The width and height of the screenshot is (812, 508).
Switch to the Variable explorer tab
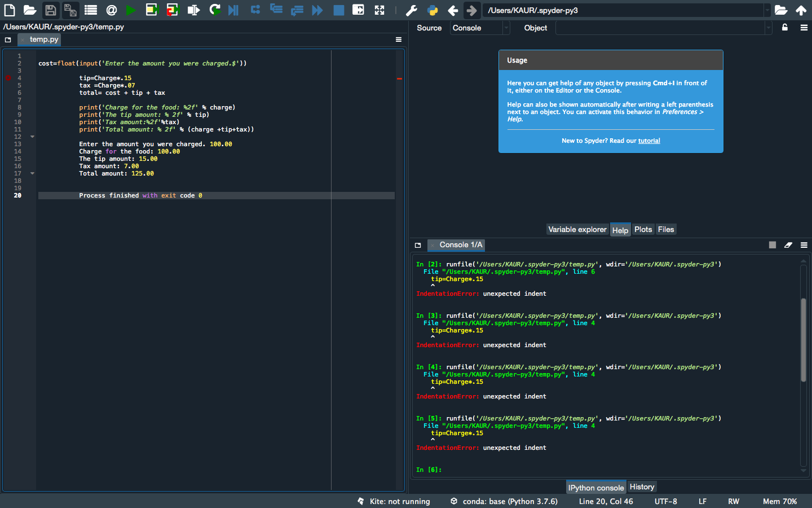coord(577,229)
